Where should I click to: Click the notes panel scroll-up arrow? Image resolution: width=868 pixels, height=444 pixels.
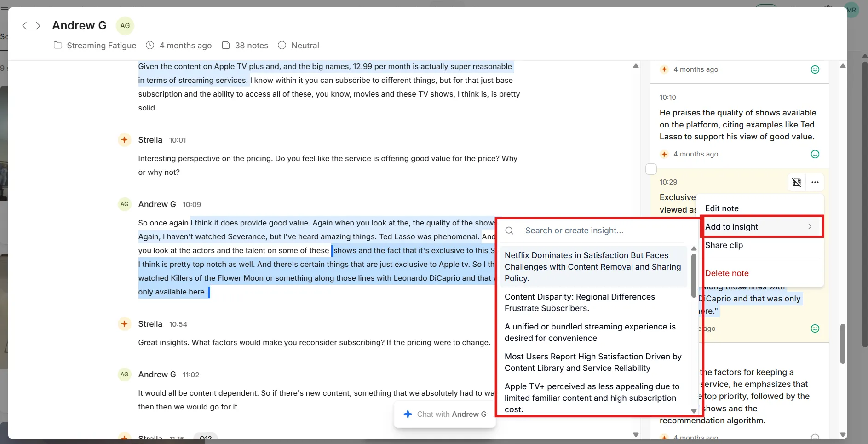click(x=843, y=66)
